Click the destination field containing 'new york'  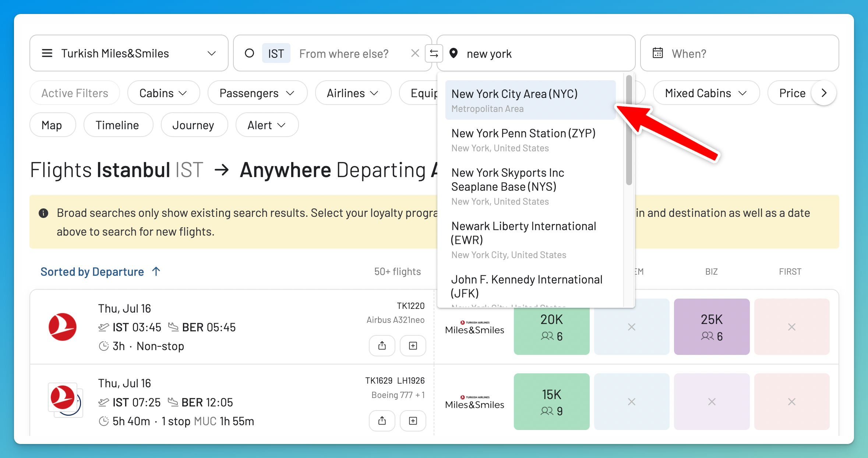click(x=536, y=53)
